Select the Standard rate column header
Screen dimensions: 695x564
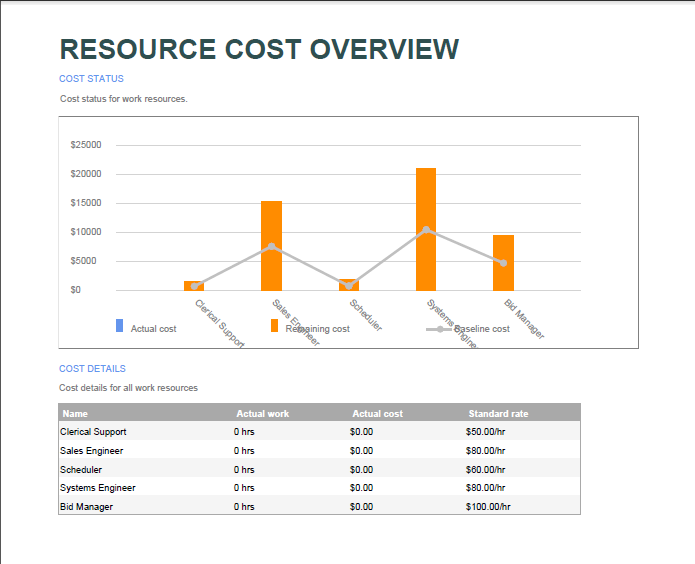tap(498, 413)
